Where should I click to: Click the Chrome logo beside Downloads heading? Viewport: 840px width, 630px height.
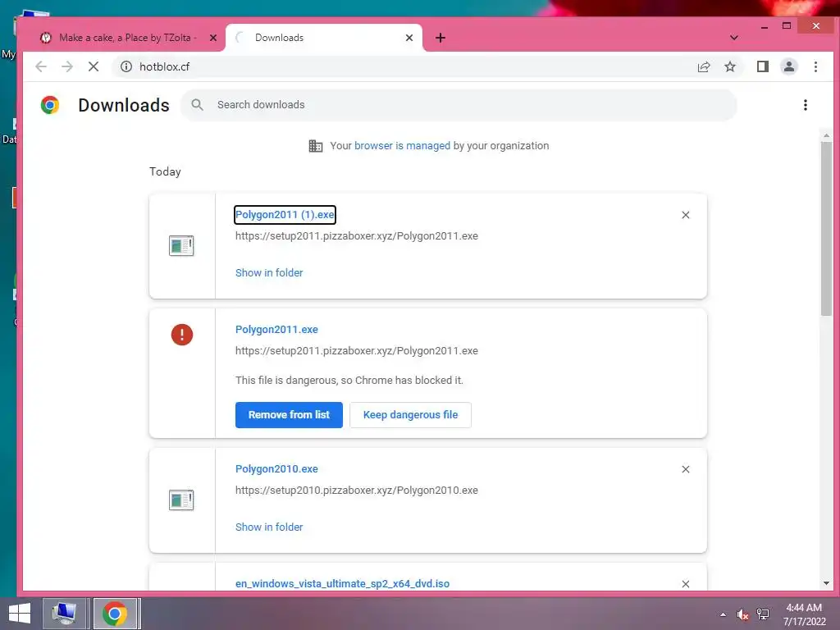click(50, 105)
